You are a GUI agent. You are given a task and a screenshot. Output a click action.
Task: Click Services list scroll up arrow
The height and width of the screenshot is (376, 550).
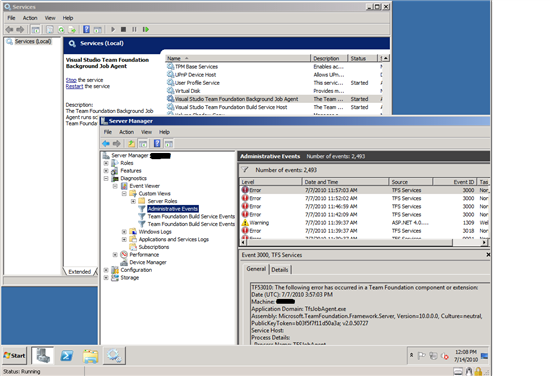click(386, 58)
